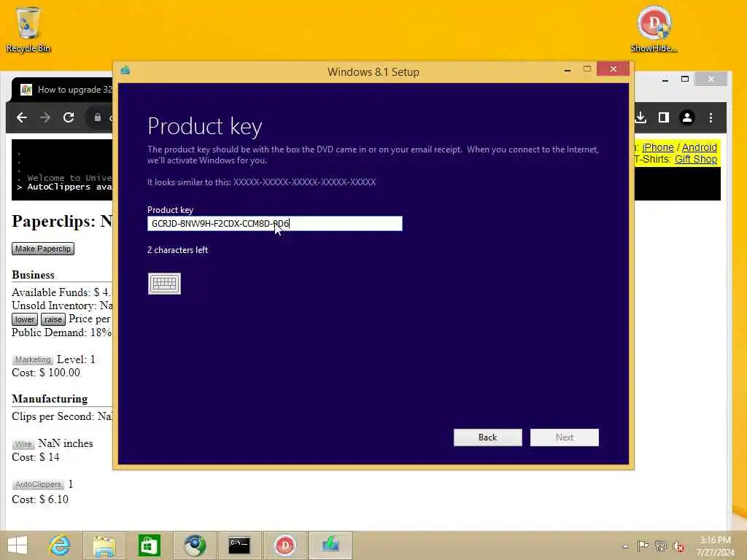Click the '2 characters left' text

(x=178, y=250)
